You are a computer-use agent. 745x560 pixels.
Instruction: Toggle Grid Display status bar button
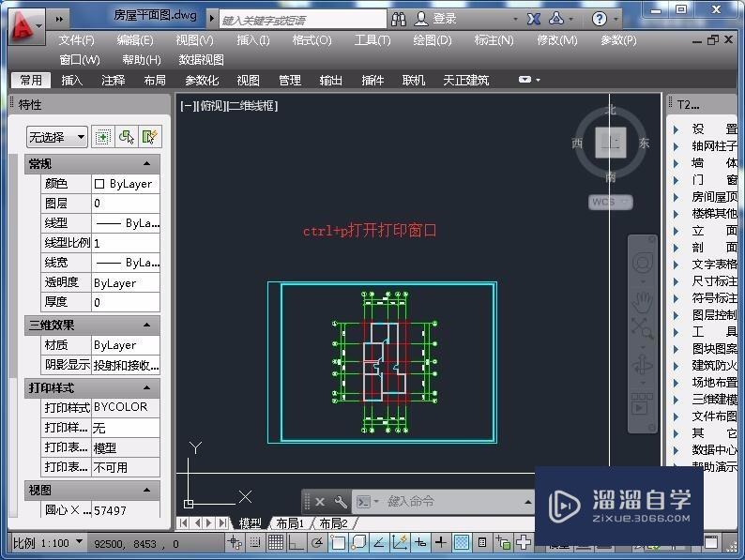(276, 542)
